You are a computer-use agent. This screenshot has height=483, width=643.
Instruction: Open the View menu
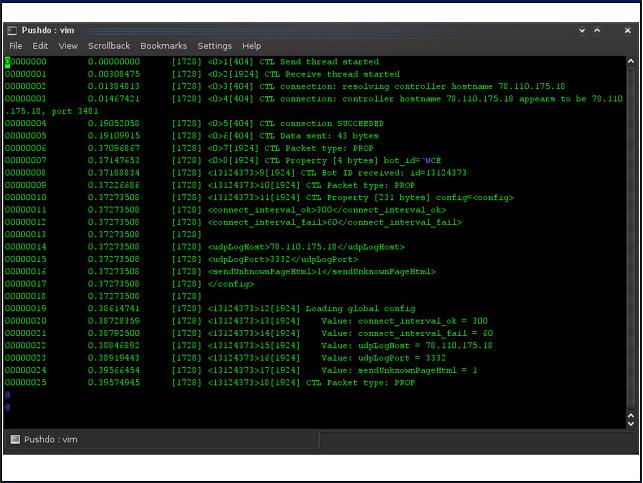(68, 46)
